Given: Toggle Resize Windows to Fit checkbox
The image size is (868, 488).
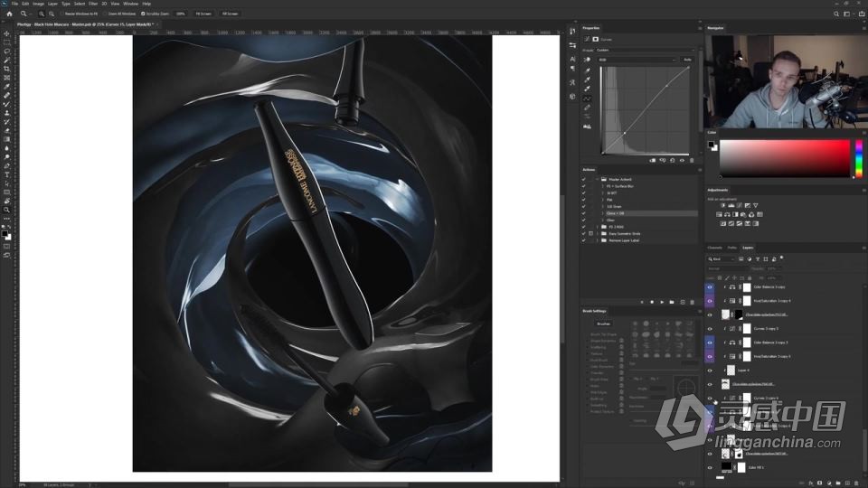Looking at the screenshot, I should pos(61,14).
